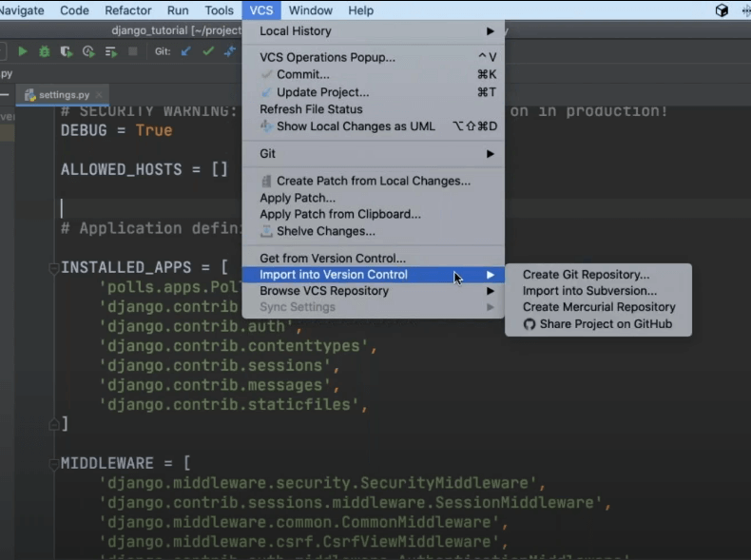Click the cube icon in macOS menu bar
751x560 pixels.
pyautogui.click(x=722, y=10)
